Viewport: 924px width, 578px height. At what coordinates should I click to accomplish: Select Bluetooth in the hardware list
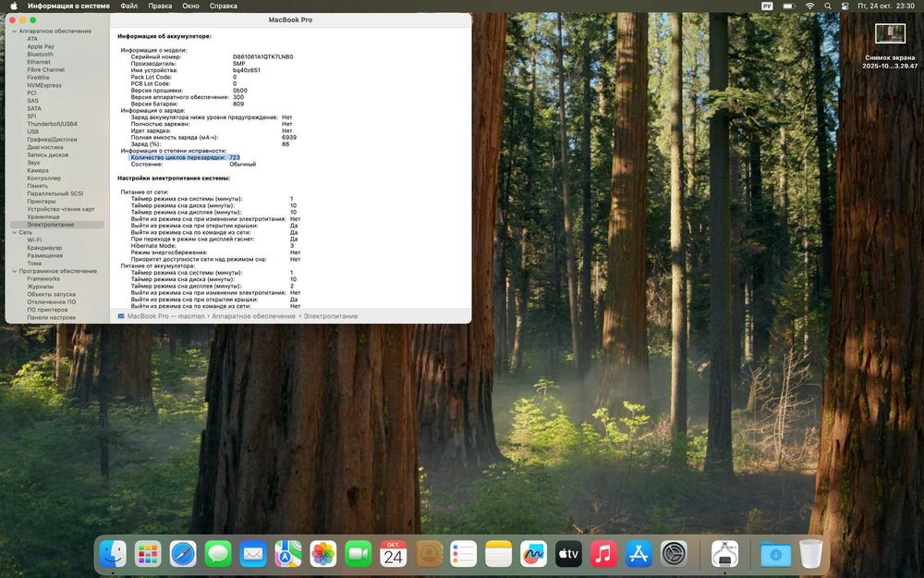pyautogui.click(x=40, y=55)
